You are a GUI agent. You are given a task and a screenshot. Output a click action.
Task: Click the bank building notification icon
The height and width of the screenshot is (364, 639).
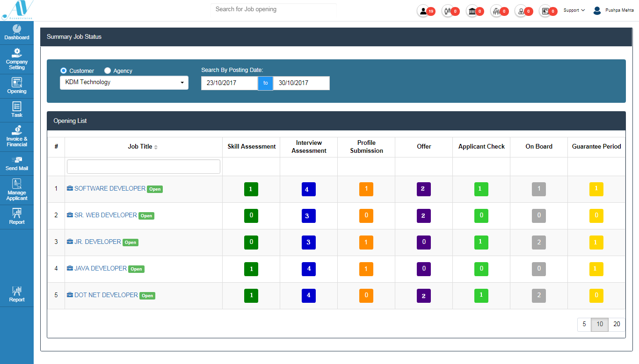472,11
